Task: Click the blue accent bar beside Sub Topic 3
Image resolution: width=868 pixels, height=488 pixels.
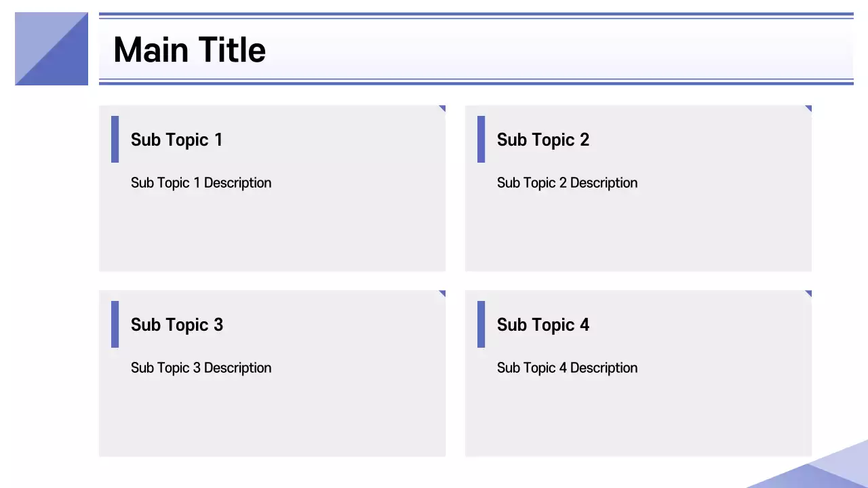Action: pos(115,324)
